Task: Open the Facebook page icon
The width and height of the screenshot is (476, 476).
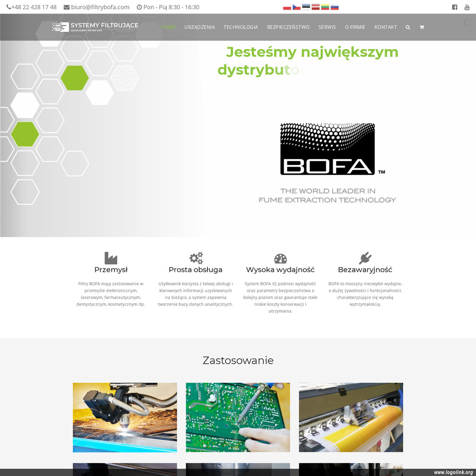Action: click(454, 7)
